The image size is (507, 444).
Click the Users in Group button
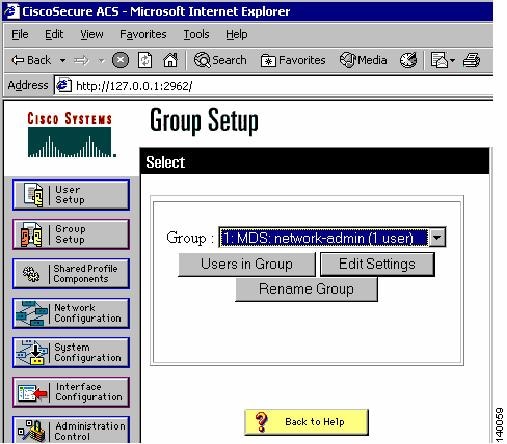pos(247,264)
